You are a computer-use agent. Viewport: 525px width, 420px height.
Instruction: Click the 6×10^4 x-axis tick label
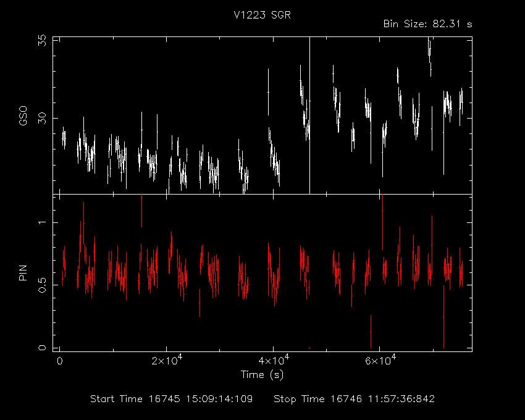pyautogui.click(x=380, y=359)
